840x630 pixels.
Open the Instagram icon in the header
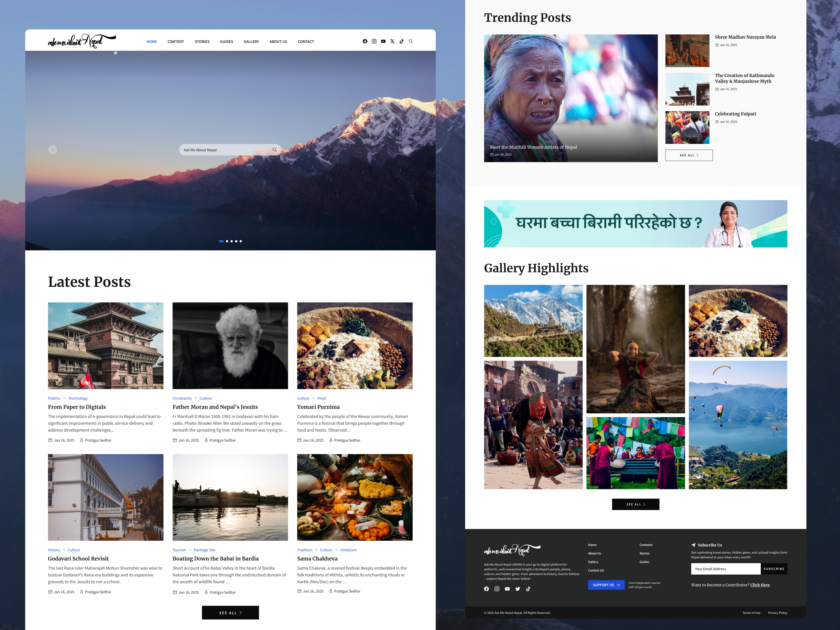pyautogui.click(x=374, y=41)
